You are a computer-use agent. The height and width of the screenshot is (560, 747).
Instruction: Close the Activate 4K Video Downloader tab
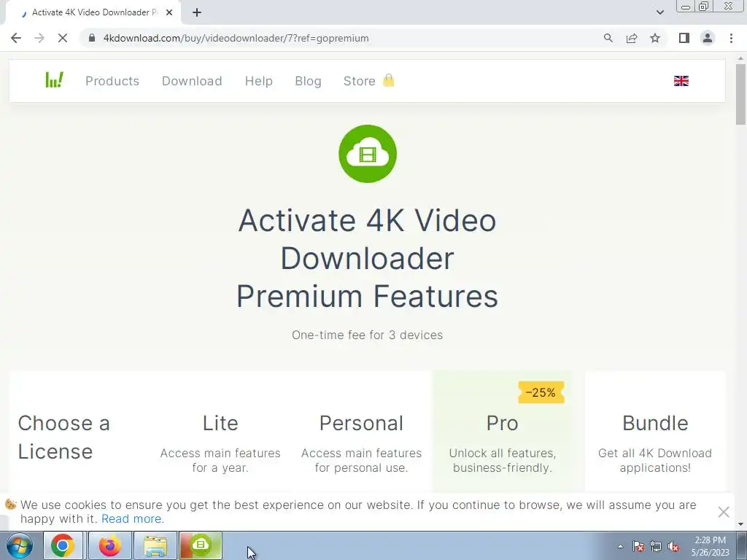click(x=169, y=13)
